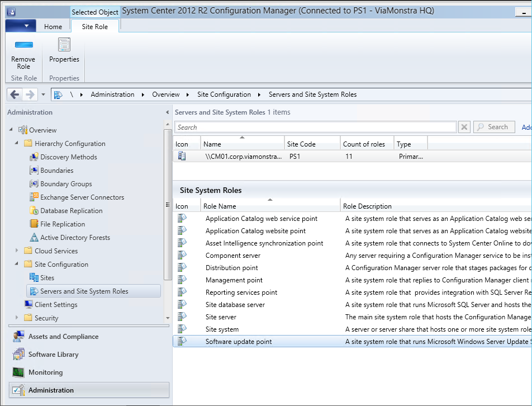The image size is (532, 406).
Task: Switch to the Home ribbon tab
Action: 53,26
